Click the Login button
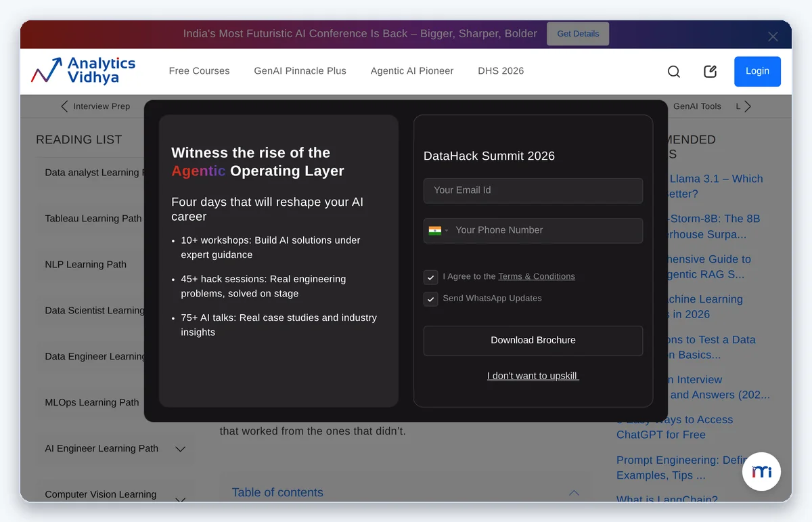Screen dimensions: 812x522 (x=757, y=71)
